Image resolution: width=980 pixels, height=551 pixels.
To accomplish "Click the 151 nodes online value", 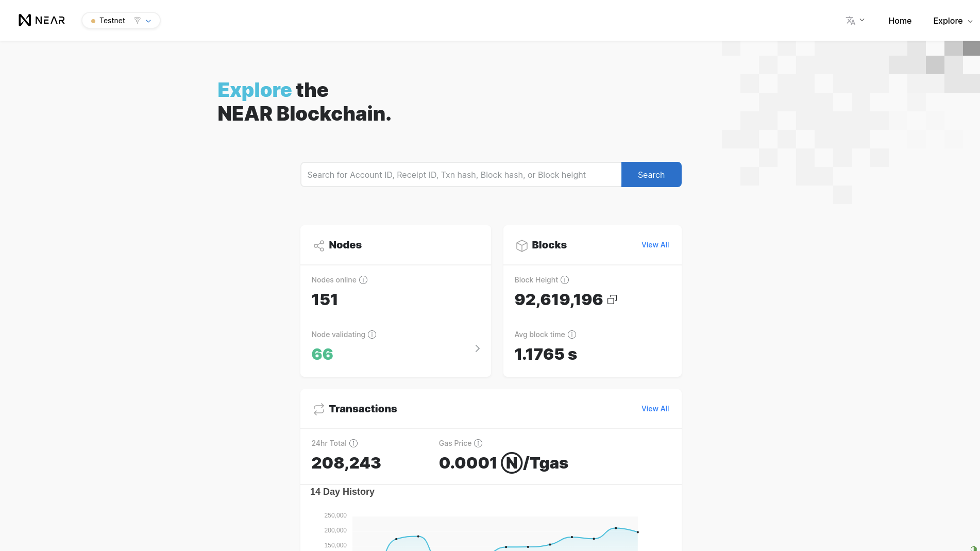I will coord(325,299).
